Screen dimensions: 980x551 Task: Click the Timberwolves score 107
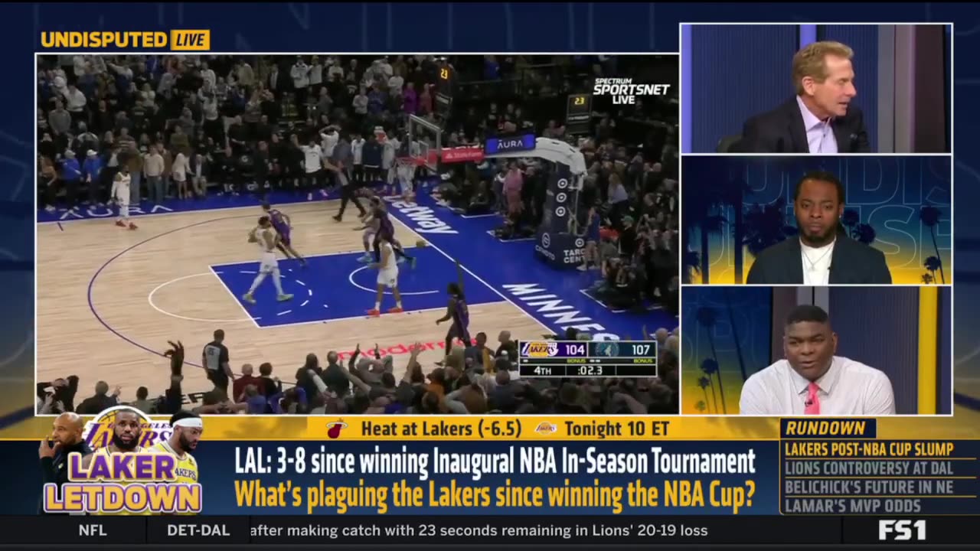coord(641,350)
